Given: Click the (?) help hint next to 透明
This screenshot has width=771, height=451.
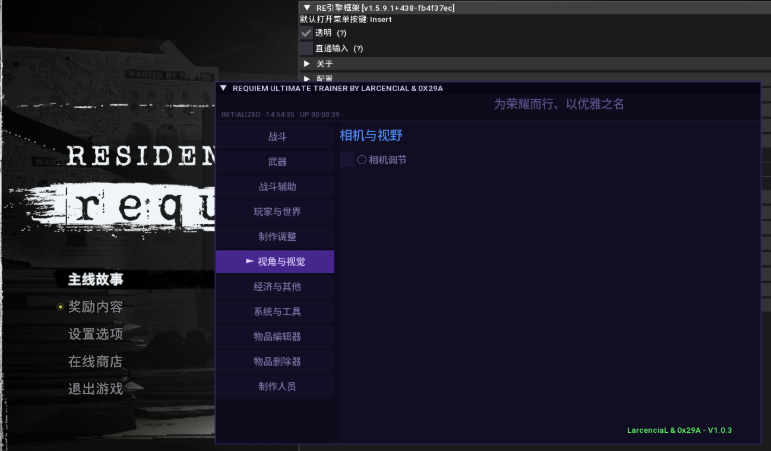Looking at the screenshot, I should coord(341,33).
